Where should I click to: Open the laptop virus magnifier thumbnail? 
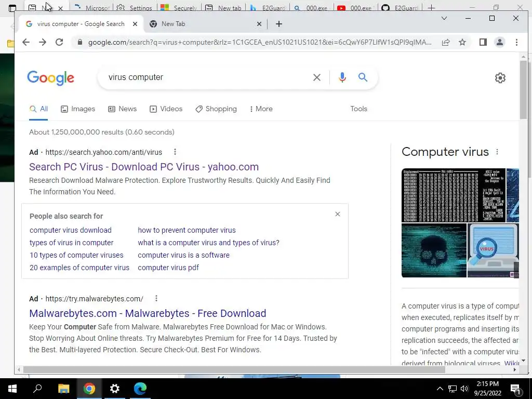[493, 250]
